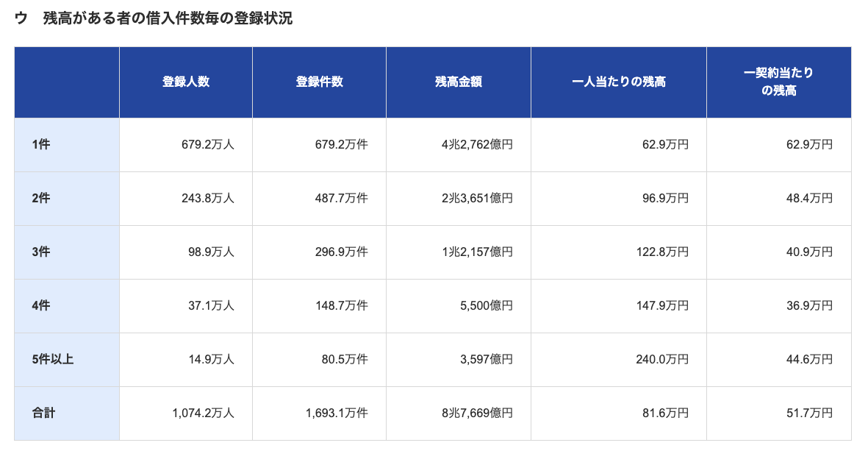Click the 37.1万人 cell
Viewport: 868px width, 451px height.
[186, 306]
